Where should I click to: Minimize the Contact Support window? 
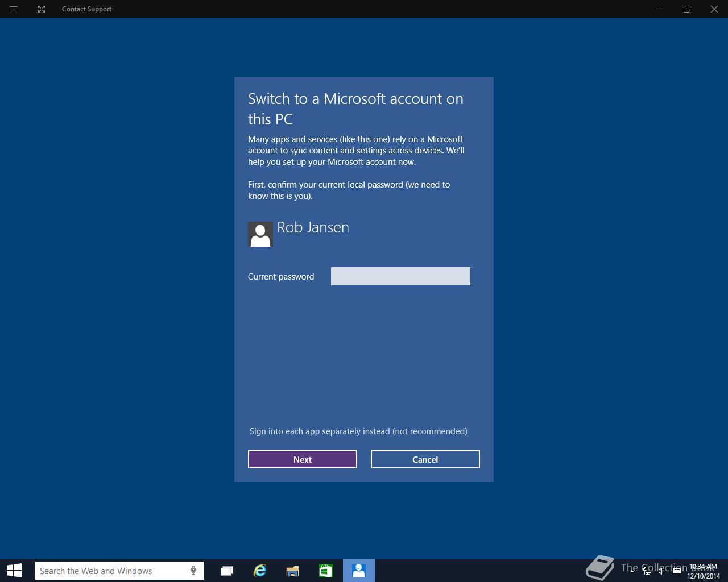point(660,9)
